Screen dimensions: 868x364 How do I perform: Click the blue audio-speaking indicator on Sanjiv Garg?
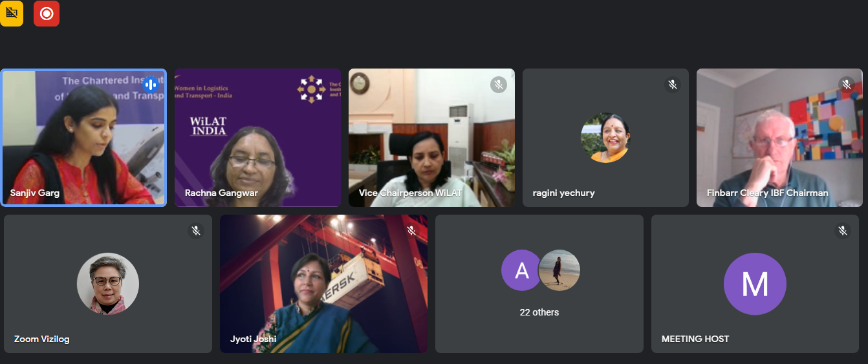150,85
